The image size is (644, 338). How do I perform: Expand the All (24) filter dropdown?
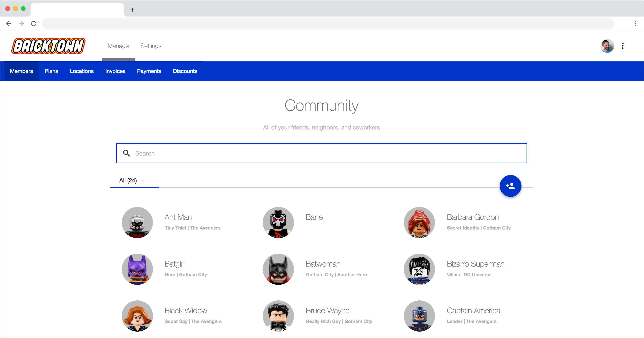point(143,180)
